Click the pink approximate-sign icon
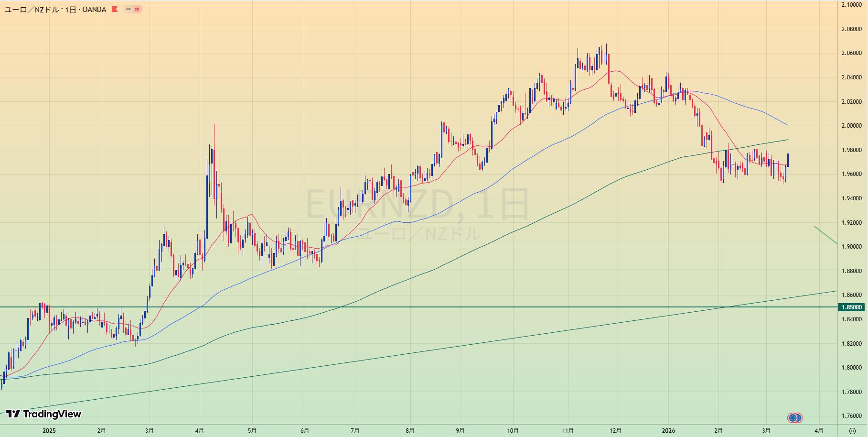Viewport: 868px width, 437px height. tap(137, 9)
